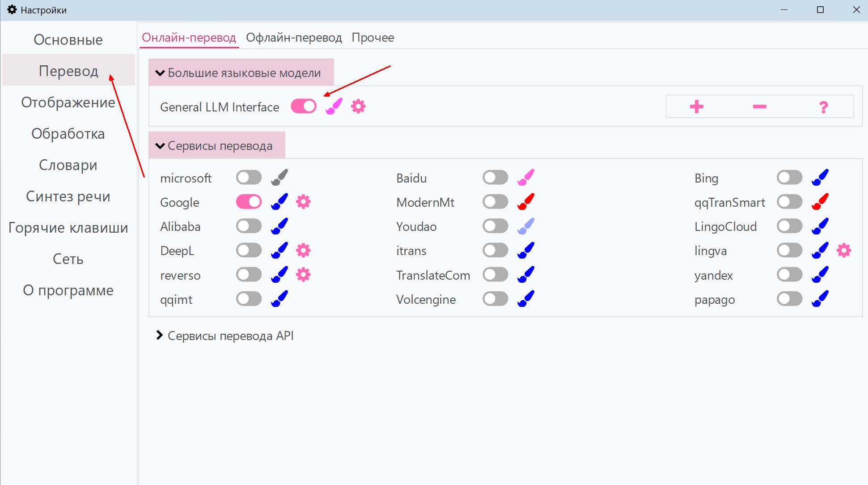This screenshot has width=868, height=485.
Task: Click the brush icon next to DeepL
Action: point(279,250)
